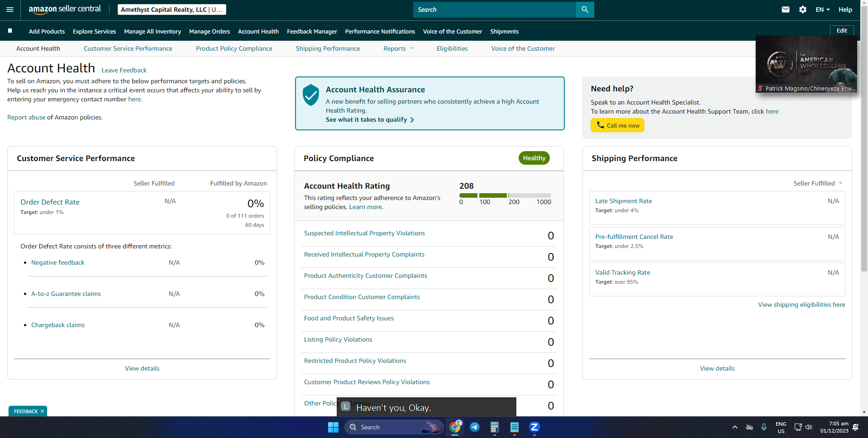This screenshot has height=438, width=868.
Task: Click the bookmark flag icon
Action: (x=10, y=31)
